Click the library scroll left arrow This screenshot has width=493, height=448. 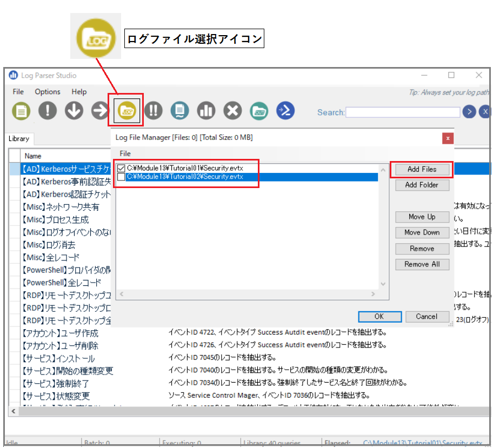[x=14, y=411]
